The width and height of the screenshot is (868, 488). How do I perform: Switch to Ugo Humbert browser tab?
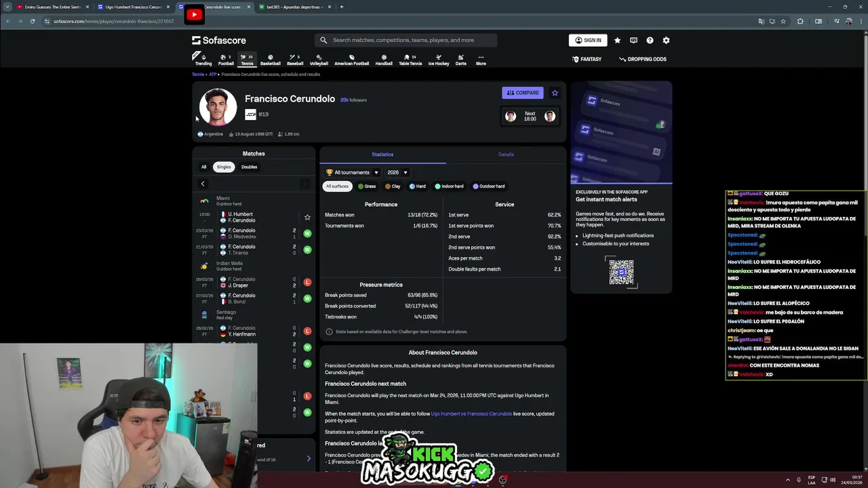pyautogui.click(x=133, y=7)
